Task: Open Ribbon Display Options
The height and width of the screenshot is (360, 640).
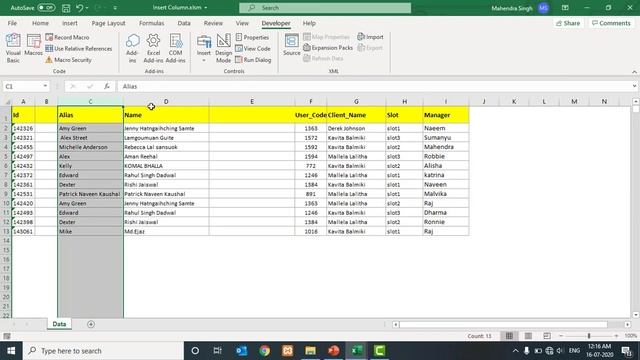Action: (565, 8)
